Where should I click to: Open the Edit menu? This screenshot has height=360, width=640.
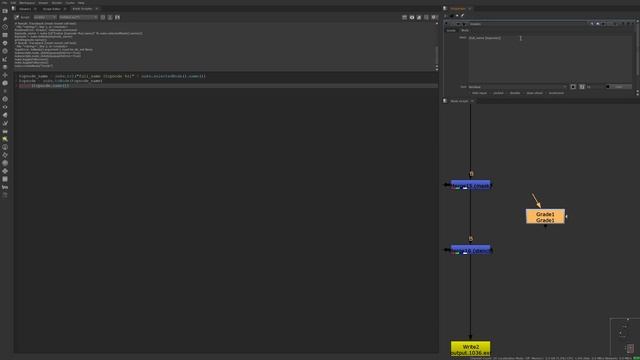point(13,3)
